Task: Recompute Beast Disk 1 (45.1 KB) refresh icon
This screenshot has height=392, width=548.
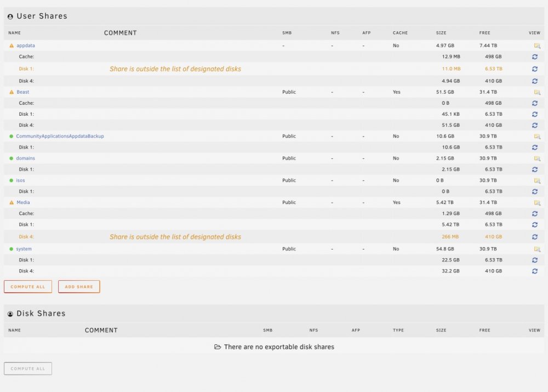Action: pos(535,115)
